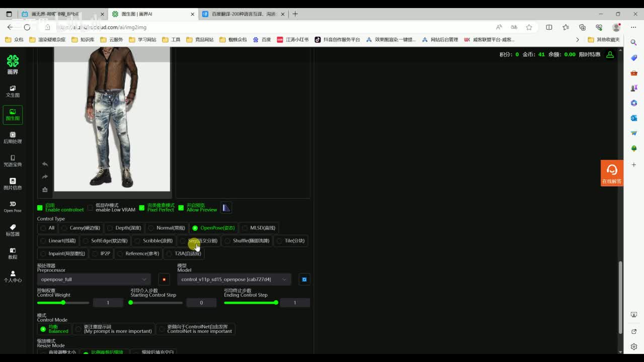Screen dimensions: 644x362
Task: Enable the Low VRAM checkbox
Action: click(91, 208)
